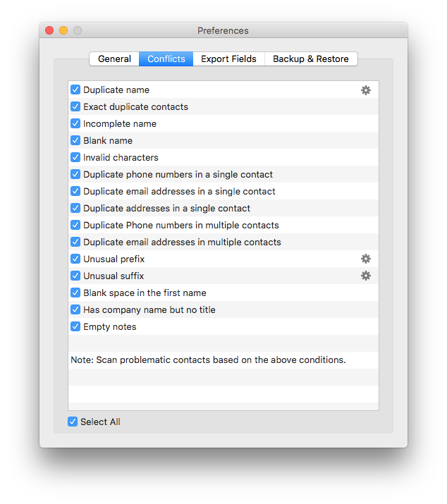The width and height of the screenshot is (447, 504).
Task: Toggle the Exact duplicate contacts checkbox
Action: click(75, 106)
